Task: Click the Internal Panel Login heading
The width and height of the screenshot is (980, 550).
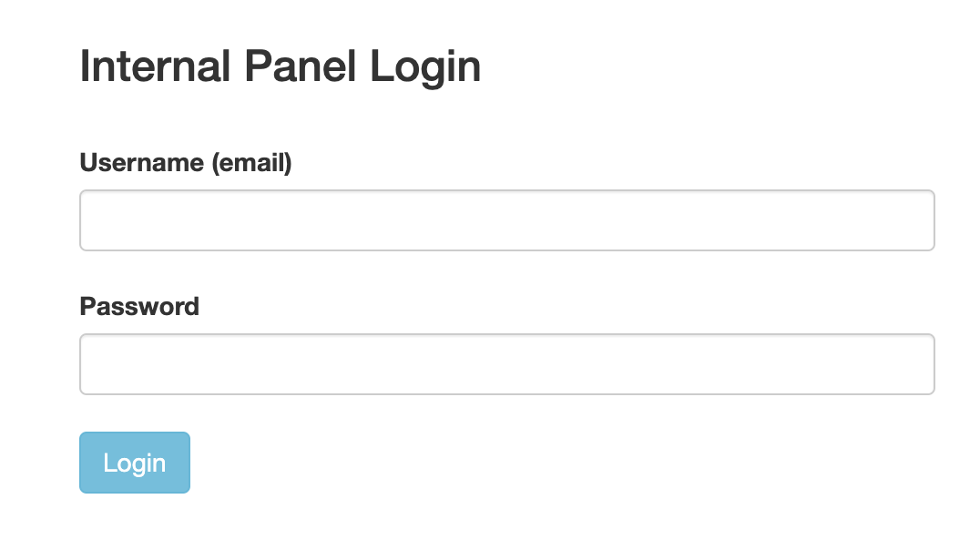Action: point(280,66)
